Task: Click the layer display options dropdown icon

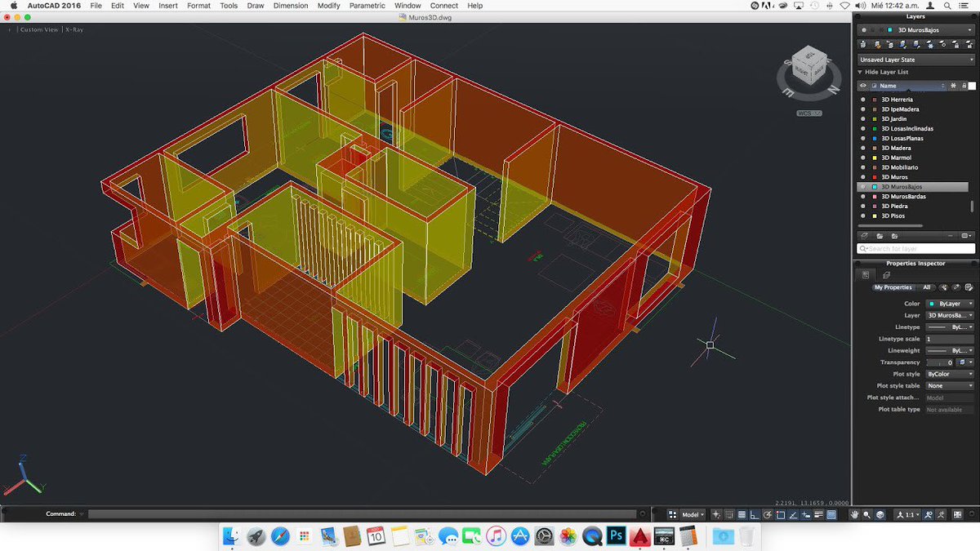Action: click(x=966, y=236)
